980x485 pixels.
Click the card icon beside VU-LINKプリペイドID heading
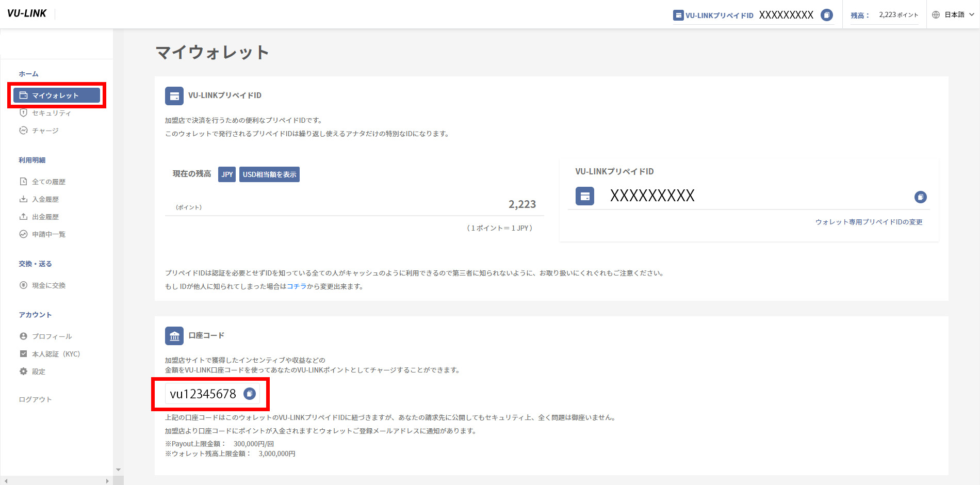[174, 96]
